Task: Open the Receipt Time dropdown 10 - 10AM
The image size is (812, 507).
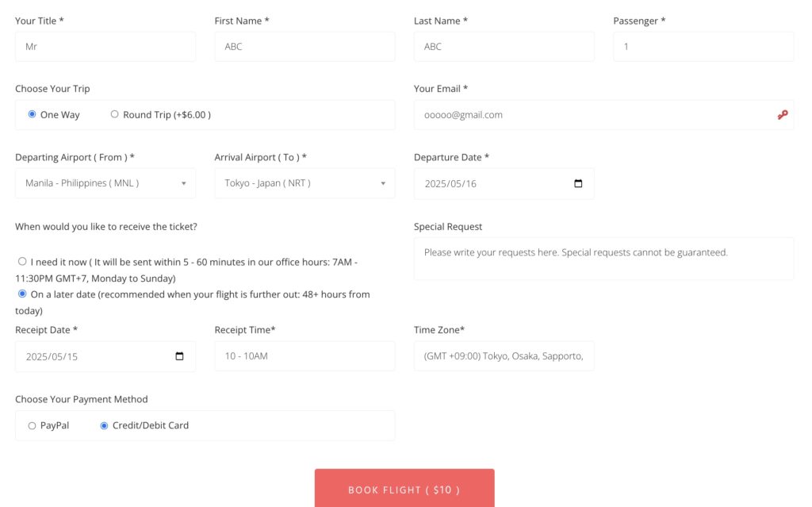Action: tap(304, 356)
